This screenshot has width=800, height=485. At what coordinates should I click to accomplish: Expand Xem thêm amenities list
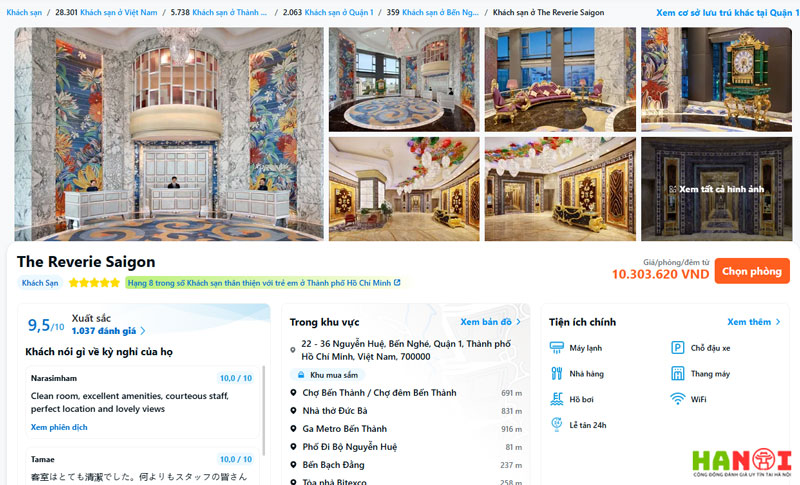754,322
